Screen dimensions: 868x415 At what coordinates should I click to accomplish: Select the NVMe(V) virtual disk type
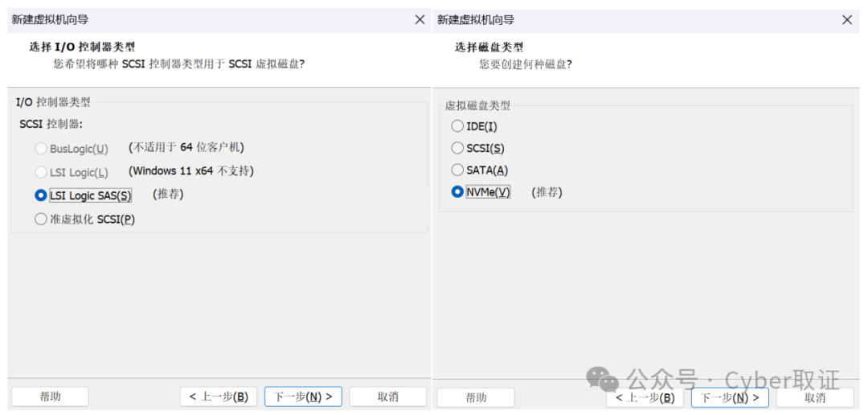pos(457,192)
